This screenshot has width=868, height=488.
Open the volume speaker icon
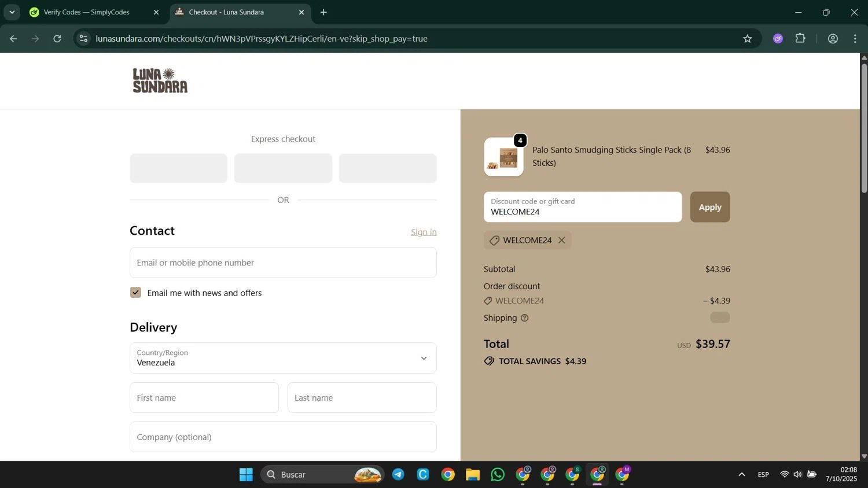tap(798, 475)
